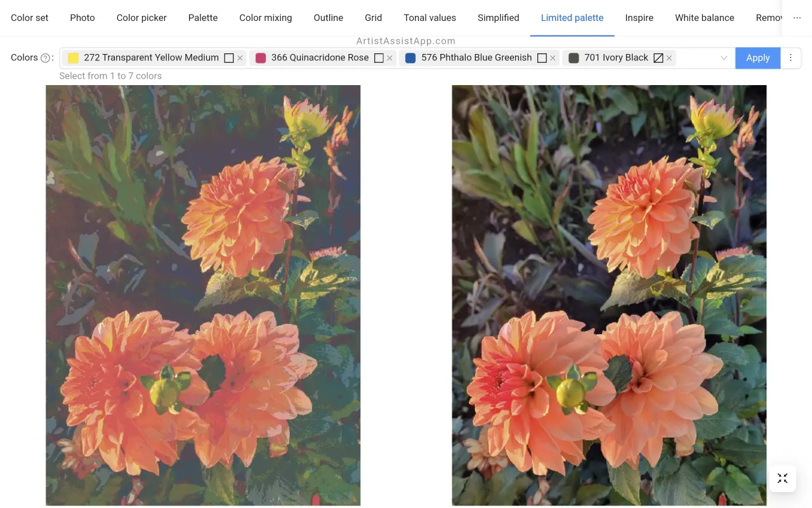Screen dimensions: 812x508
Task: Click the Phthalo Blue Greenish color swatch
Action: pos(410,58)
